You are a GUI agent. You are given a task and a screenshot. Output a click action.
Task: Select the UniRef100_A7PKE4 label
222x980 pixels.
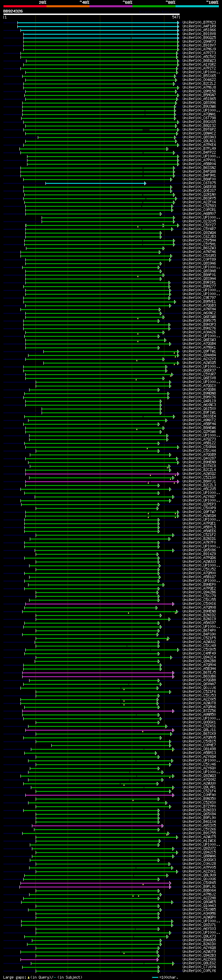[199, 145]
